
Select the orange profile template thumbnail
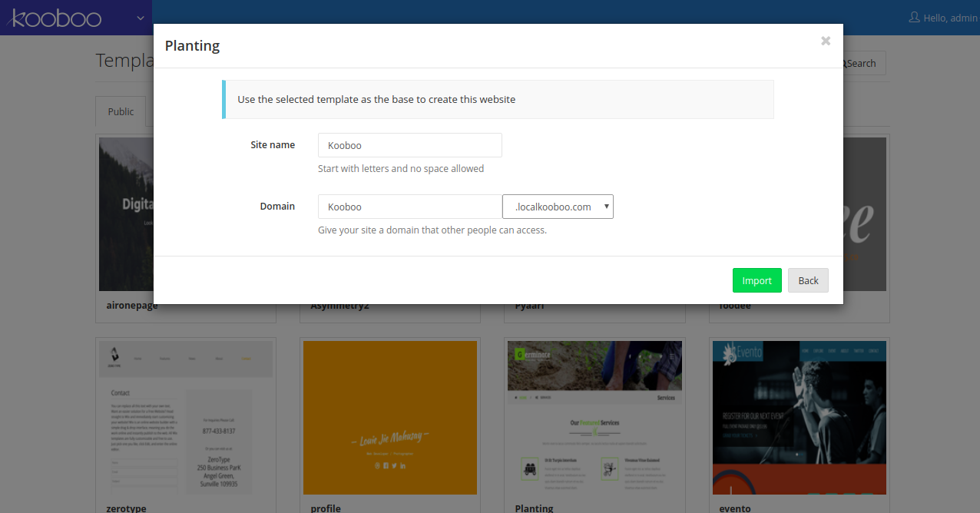coord(390,418)
